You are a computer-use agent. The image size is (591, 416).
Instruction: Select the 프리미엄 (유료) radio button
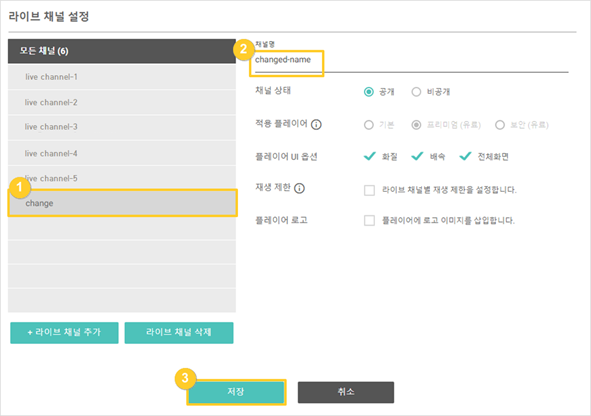point(416,125)
